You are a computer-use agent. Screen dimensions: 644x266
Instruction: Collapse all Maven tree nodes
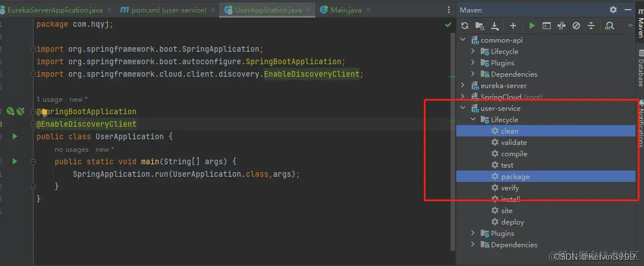coord(591,26)
